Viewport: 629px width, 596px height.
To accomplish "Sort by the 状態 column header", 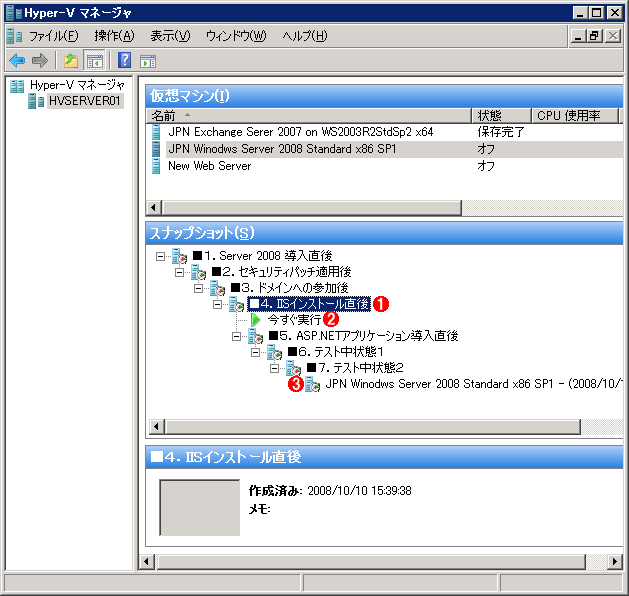I will (501, 116).
